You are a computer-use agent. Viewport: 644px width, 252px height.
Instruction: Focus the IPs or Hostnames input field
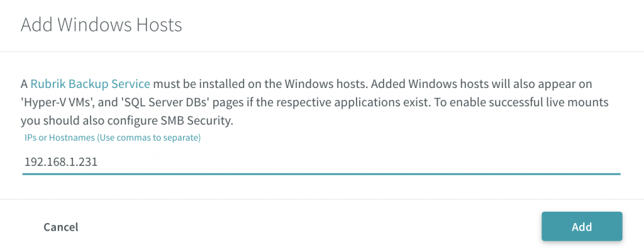coord(321,162)
